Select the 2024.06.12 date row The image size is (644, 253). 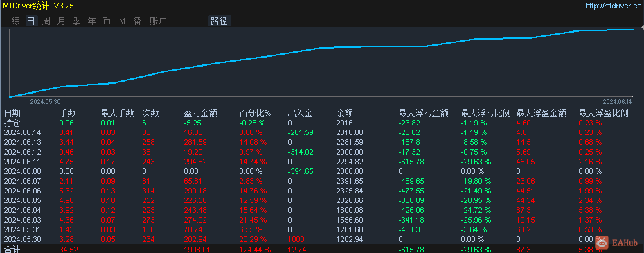22,152
